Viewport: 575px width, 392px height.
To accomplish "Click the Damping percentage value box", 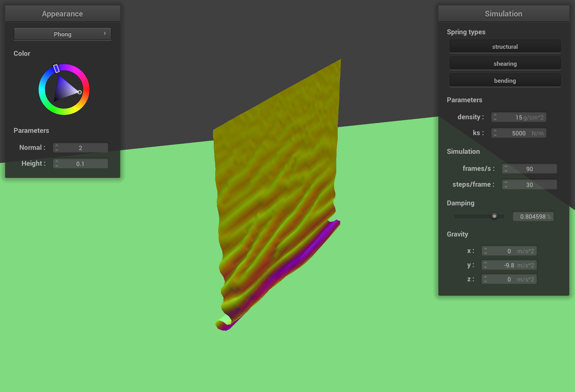I will [x=533, y=216].
